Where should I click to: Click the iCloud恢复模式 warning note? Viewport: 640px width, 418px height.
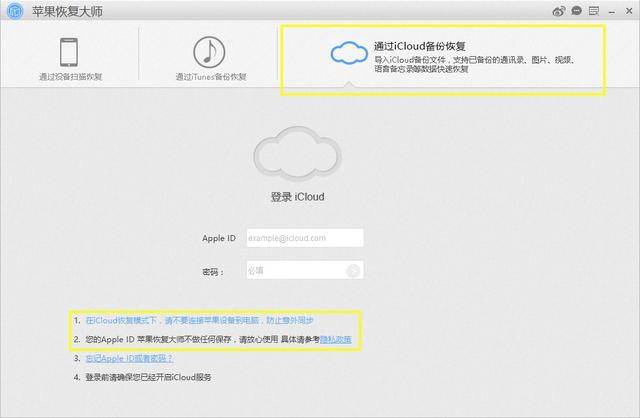[x=199, y=320]
